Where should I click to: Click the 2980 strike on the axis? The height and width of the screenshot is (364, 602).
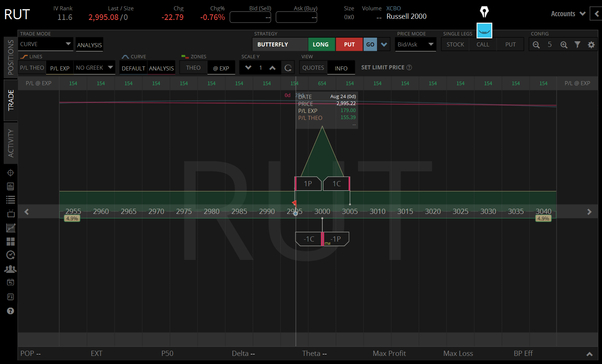click(x=212, y=211)
